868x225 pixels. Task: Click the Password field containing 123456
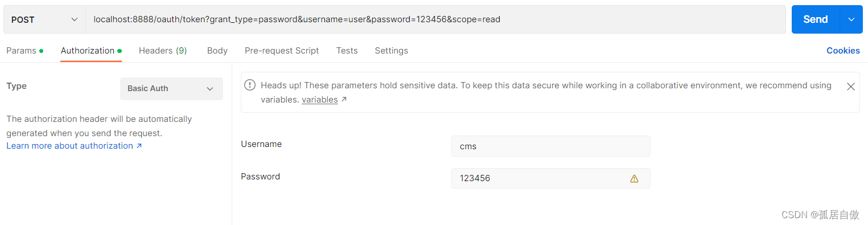[550, 178]
